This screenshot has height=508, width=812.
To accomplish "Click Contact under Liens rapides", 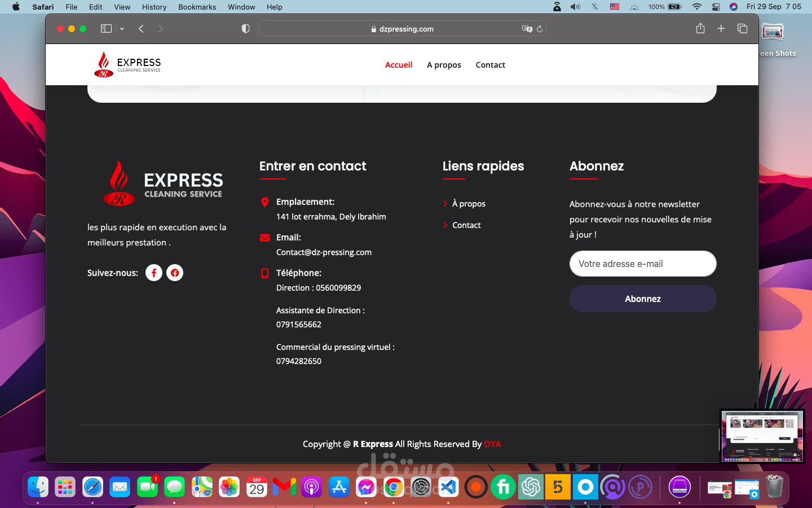I will (466, 225).
